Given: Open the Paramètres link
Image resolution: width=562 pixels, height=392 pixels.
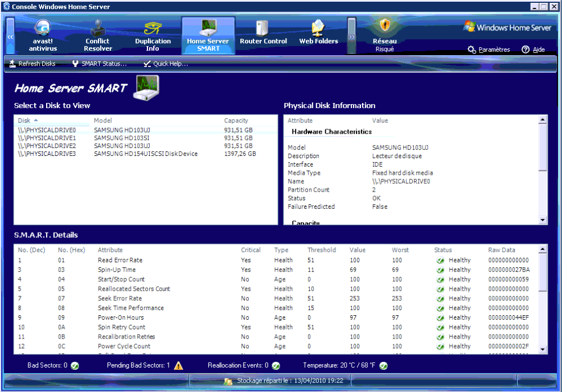Looking at the screenshot, I should [494, 49].
